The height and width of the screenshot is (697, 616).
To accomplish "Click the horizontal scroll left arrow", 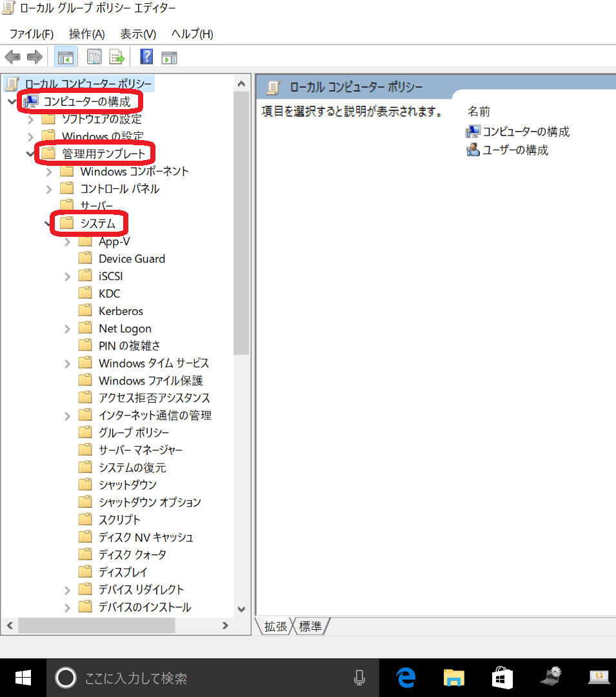I will pos(10,625).
